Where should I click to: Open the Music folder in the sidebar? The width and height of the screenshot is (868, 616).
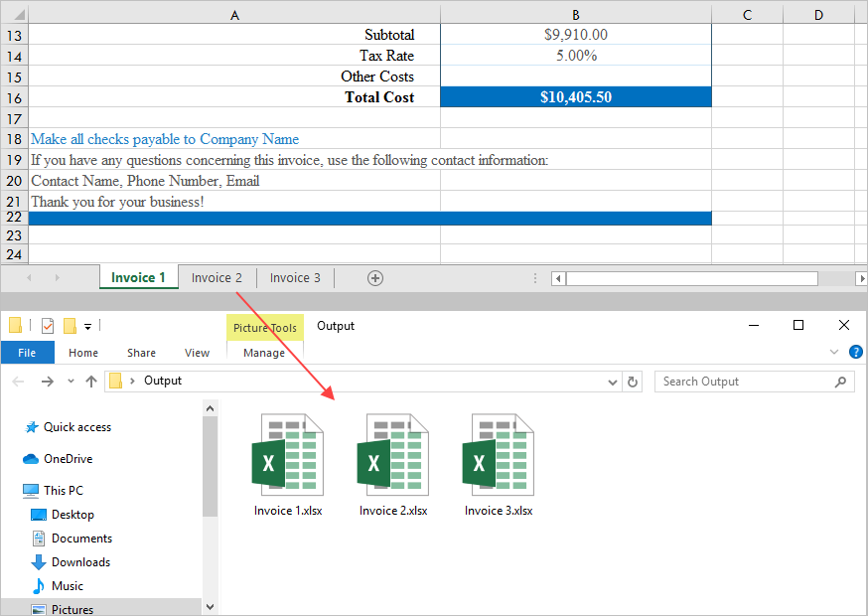(x=66, y=585)
